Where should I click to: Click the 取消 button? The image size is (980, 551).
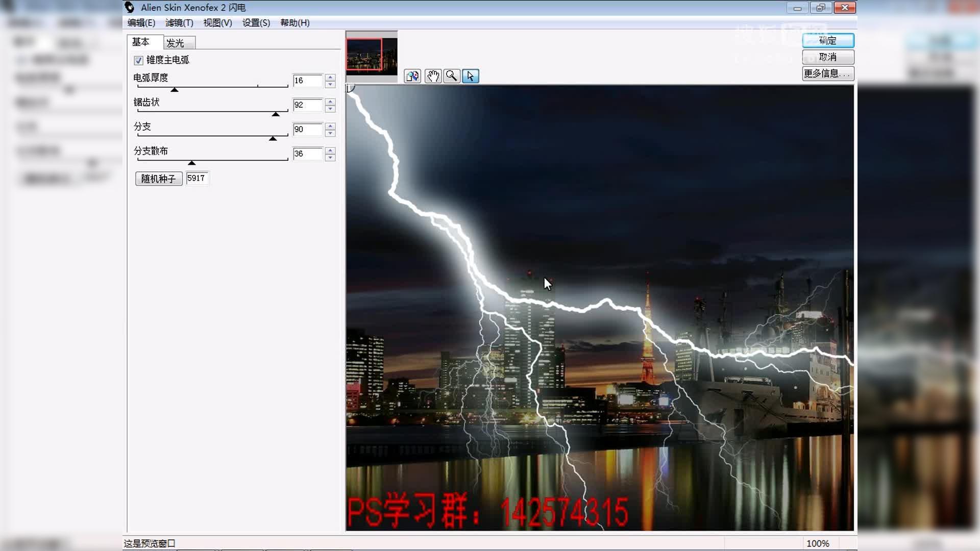[827, 57]
